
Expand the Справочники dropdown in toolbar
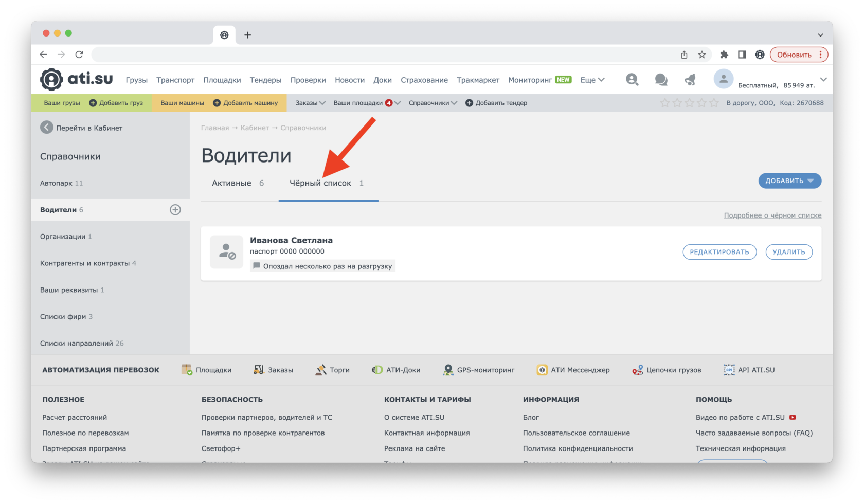(433, 103)
